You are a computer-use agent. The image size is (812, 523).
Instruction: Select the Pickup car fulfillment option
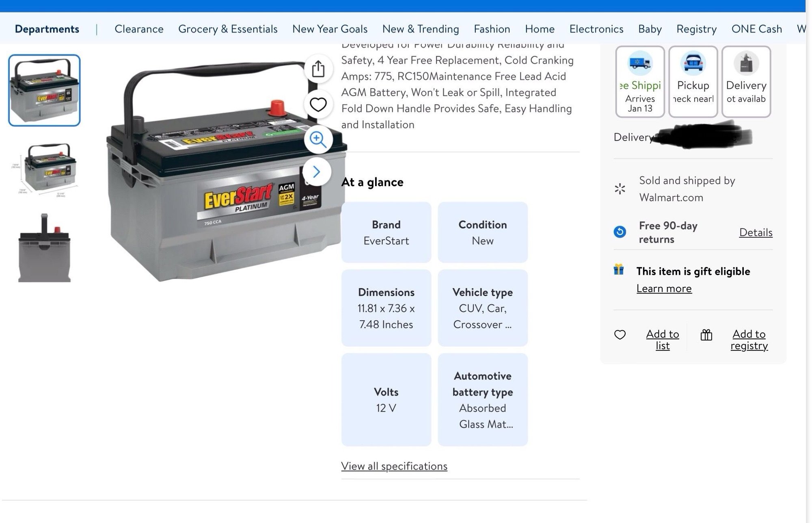click(693, 82)
